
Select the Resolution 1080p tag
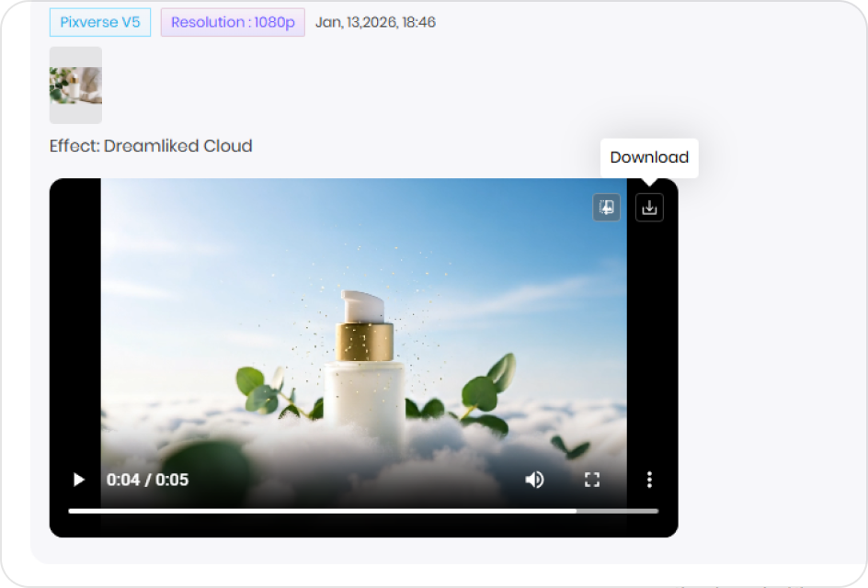[x=232, y=21]
